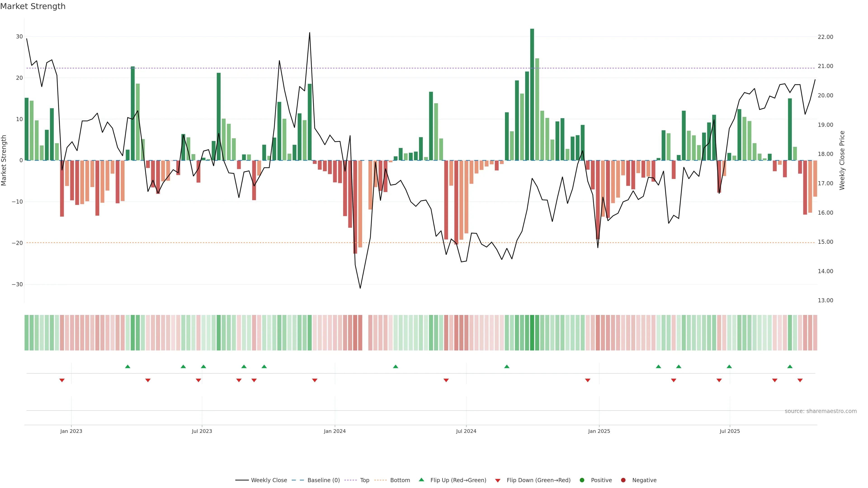Click the Negative red circle legend icon
The image size is (868, 488).
tap(623, 480)
